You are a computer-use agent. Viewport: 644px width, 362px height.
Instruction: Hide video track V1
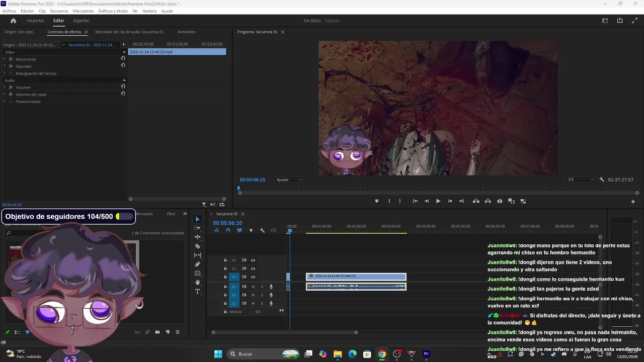click(x=253, y=277)
